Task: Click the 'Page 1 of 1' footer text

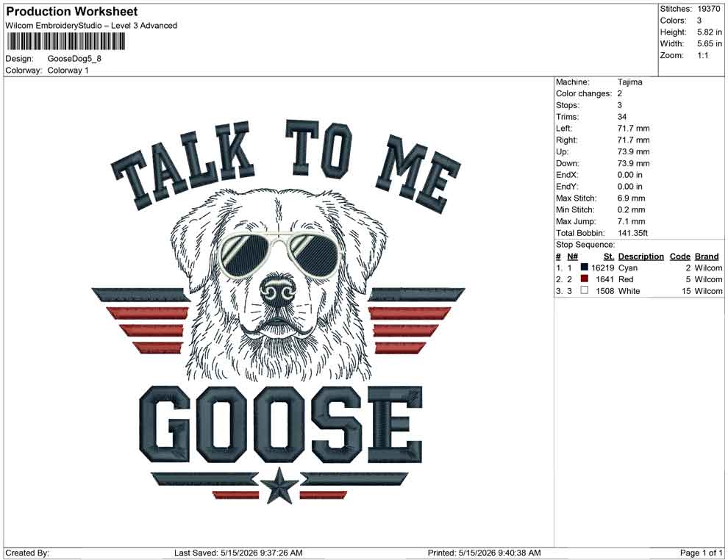Action: [701, 553]
